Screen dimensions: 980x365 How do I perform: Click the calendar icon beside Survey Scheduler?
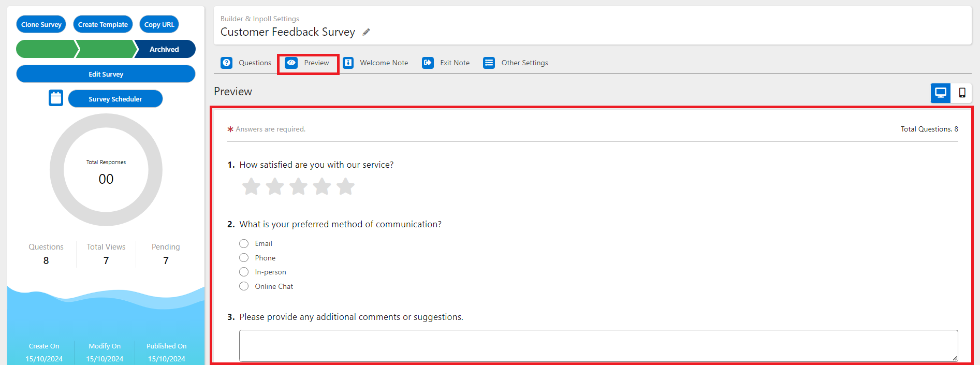56,98
